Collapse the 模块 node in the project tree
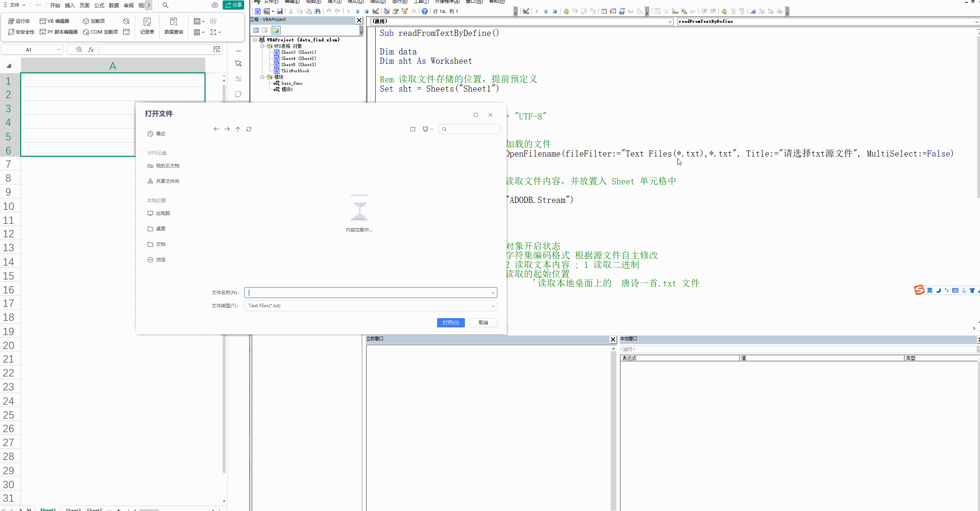This screenshot has height=511, width=980. [263, 77]
